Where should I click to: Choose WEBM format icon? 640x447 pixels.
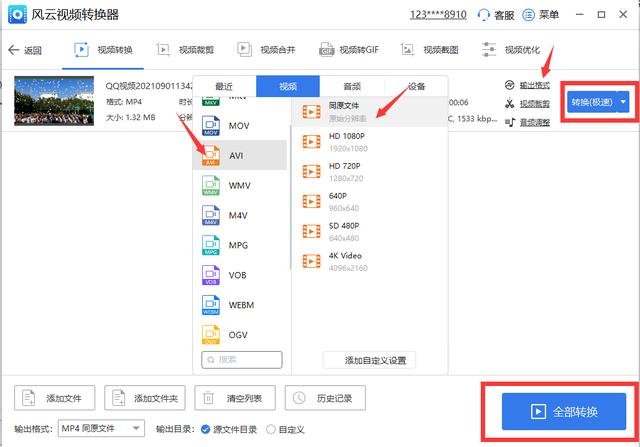211,305
